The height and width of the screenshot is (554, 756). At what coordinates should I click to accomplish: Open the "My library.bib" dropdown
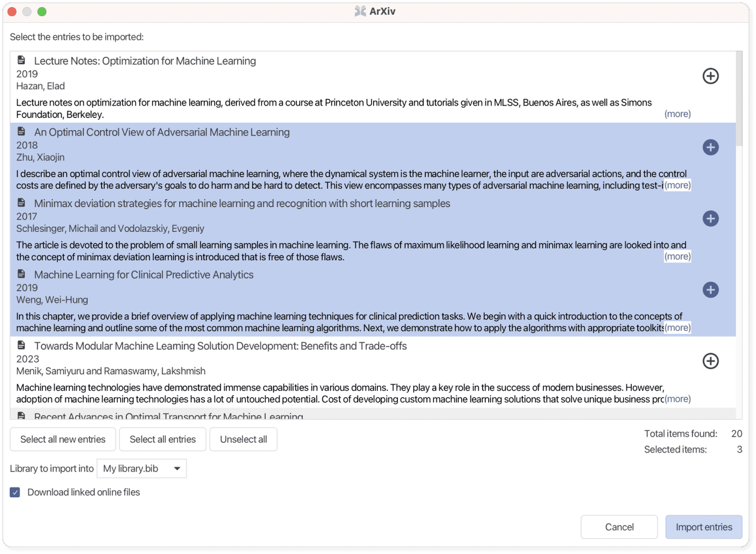141,468
